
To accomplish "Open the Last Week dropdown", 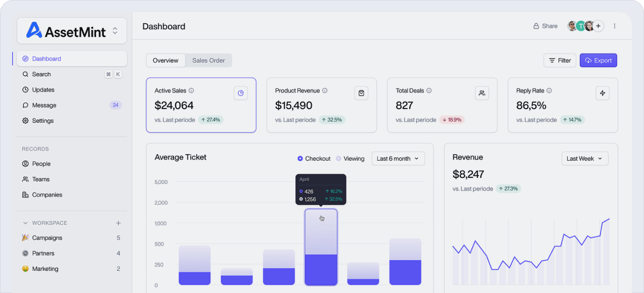I will coord(585,159).
